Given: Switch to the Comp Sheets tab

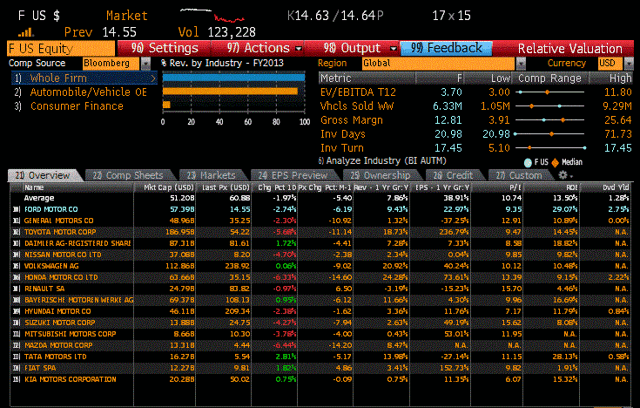Looking at the screenshot, I should pos(128,175).
